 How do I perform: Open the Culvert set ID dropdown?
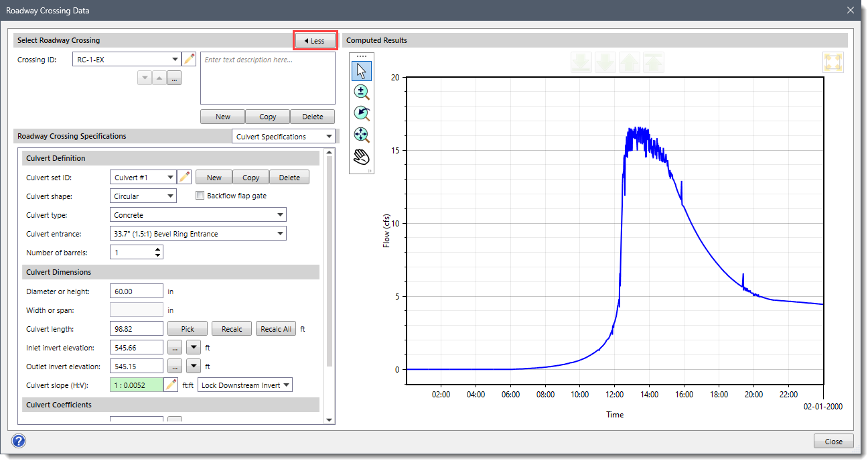pos(169,178)
